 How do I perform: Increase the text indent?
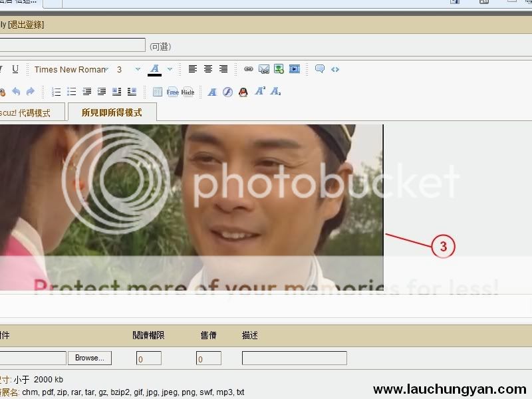pyautogui.click(x=102, y=92)
